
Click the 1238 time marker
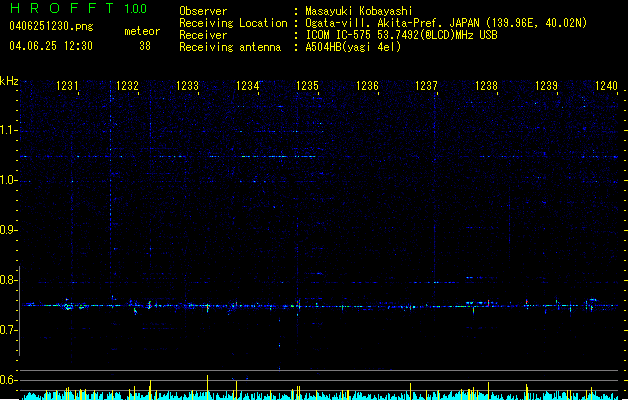pos(487,86)
